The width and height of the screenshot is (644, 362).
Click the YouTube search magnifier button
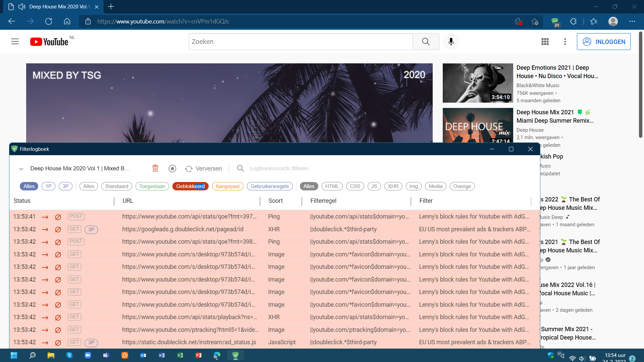coord(426,42)
